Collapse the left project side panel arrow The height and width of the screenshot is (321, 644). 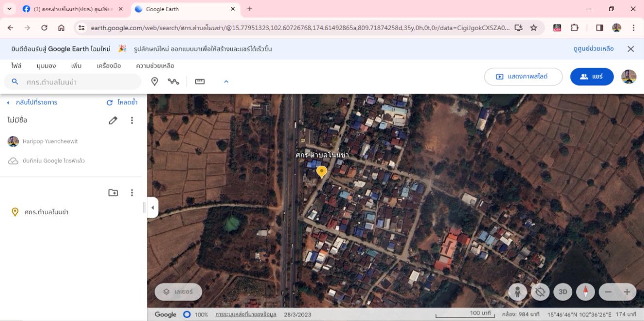click(x=153, y=208)
